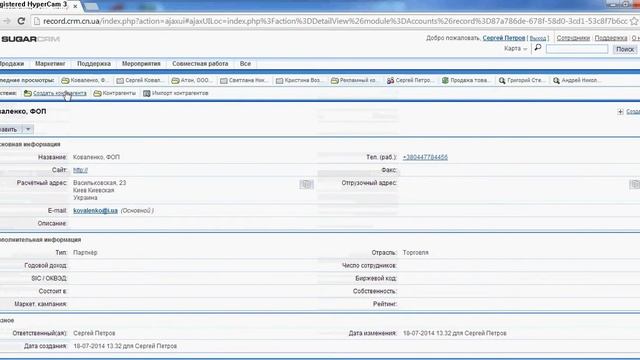640x360 pixels.
Task: Open the Маркетинг menu tab
Action: [50, 64]
